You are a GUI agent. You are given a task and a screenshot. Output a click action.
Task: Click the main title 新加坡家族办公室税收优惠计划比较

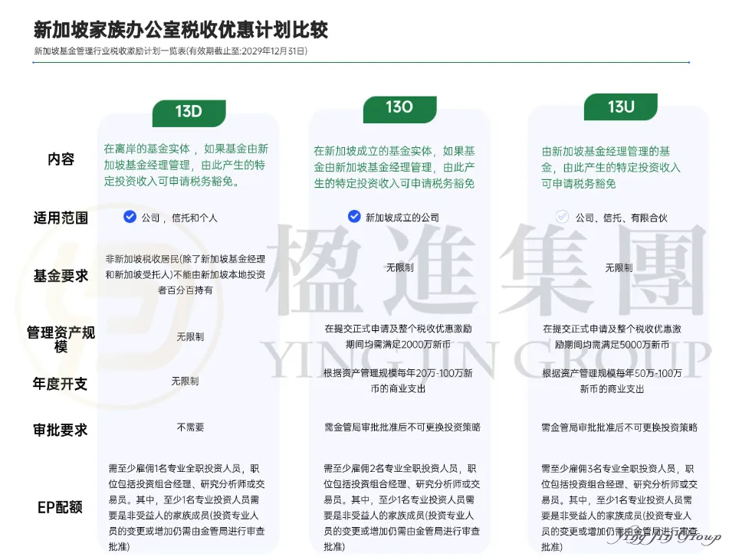coord(179,31)
